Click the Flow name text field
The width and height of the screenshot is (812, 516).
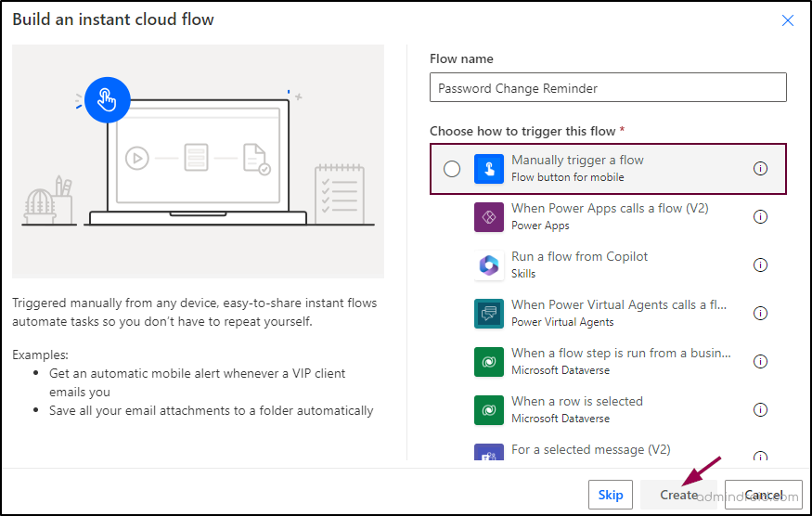608,88
